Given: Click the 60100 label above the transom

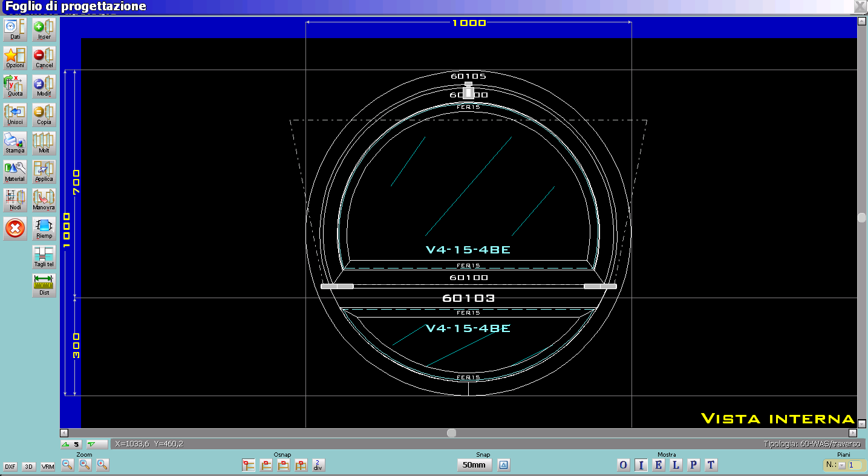Looking at the screenshot, I should click(469, 278).
